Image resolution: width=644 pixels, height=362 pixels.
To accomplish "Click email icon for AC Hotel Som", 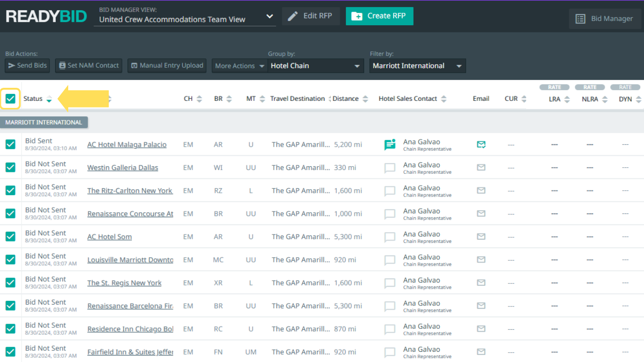I will click(481, 236).
